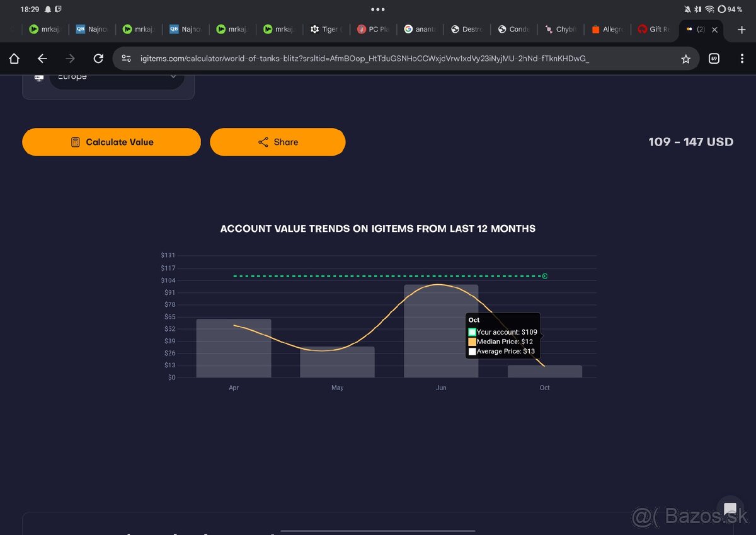Open a new tab with plus icon
This screenshot has width=756, height=535.
coord(741,29)
